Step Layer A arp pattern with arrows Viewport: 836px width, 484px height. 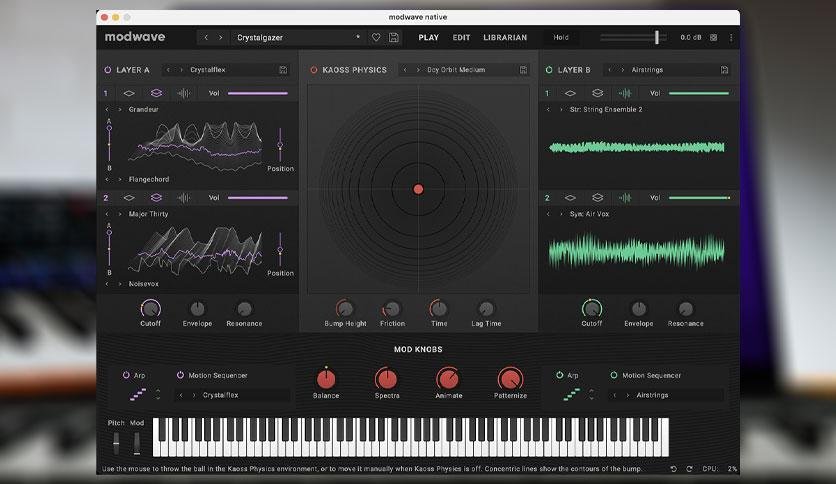[x=158, y=394]
